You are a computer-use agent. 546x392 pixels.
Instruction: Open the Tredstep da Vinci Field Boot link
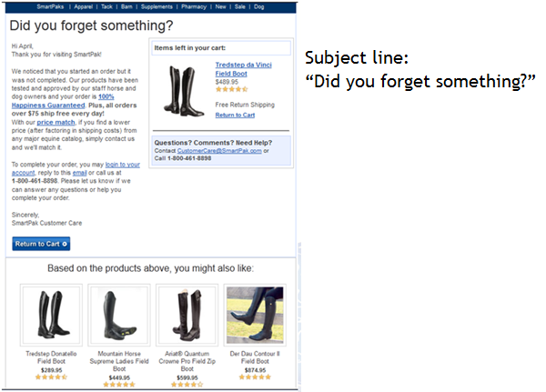tap(243, 69)
